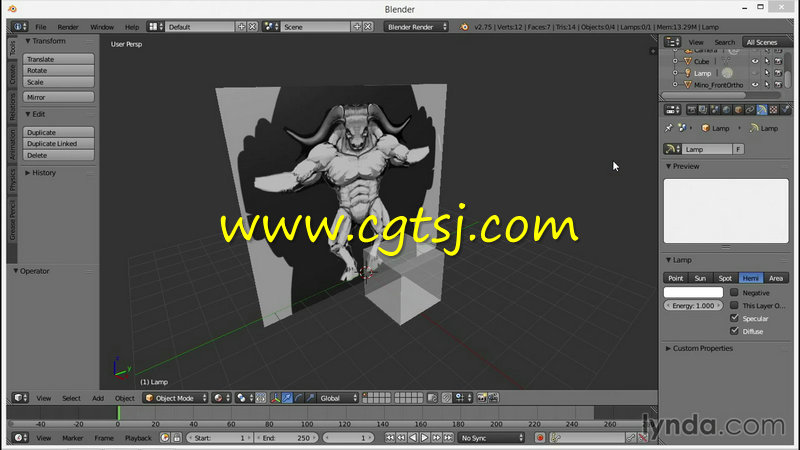800x450 pixels.
Task: Open the World properties tab icon
Action: pyautogui.click(x=727, y=110)
